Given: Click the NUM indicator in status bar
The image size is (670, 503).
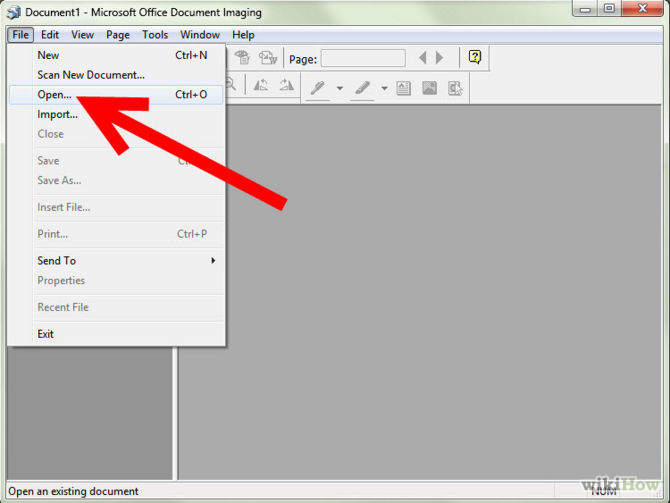Looking at the screenshot, I should (604, 491).
